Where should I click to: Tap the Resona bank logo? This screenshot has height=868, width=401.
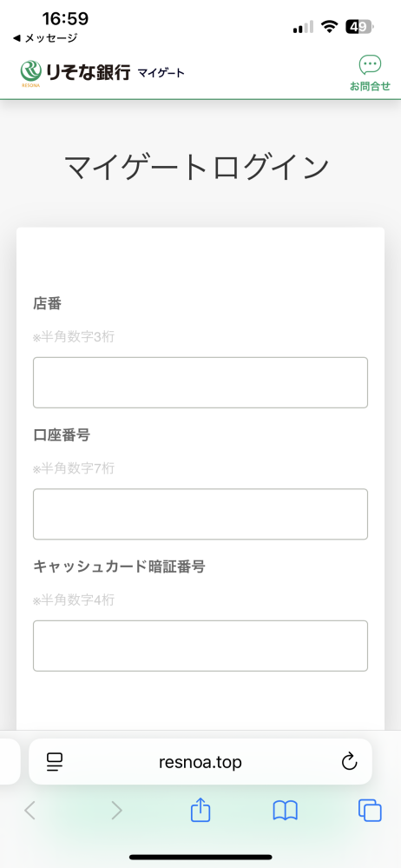click(76, 72)
